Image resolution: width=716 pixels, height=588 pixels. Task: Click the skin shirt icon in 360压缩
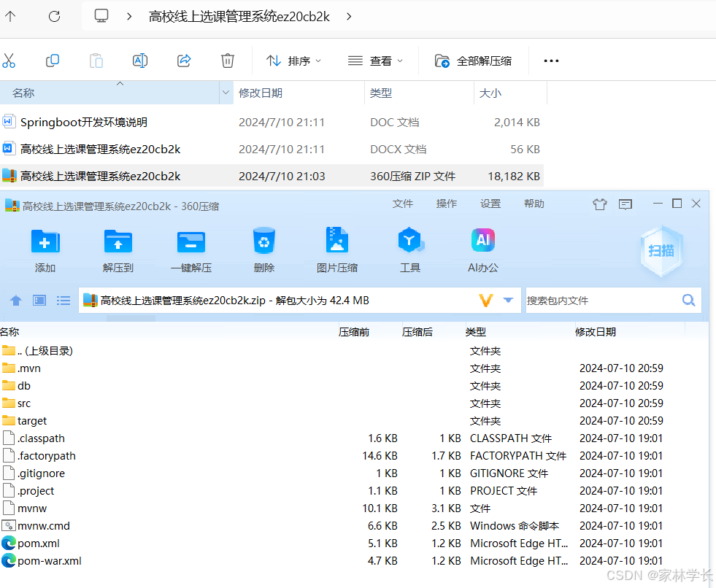(599, 204)
